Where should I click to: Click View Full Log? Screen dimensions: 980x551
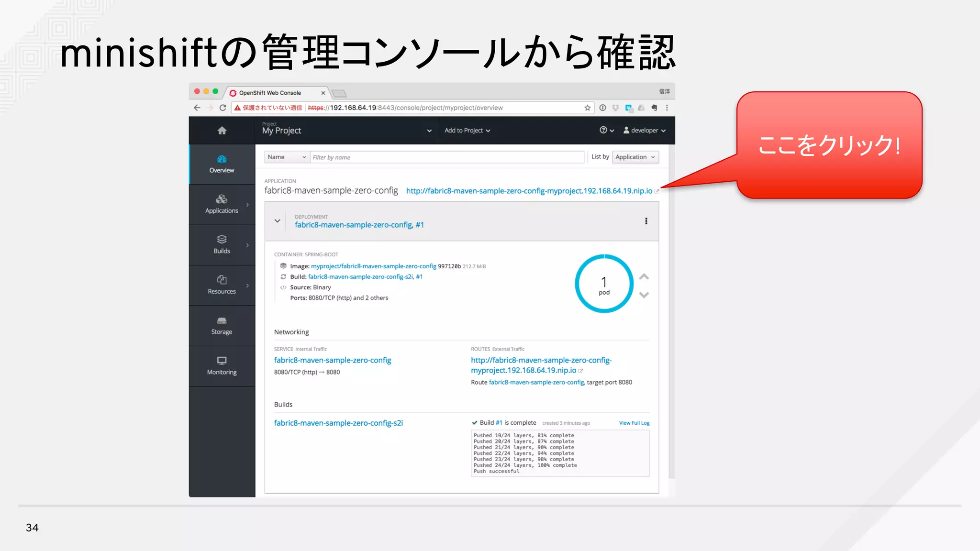tap(634, 423)
